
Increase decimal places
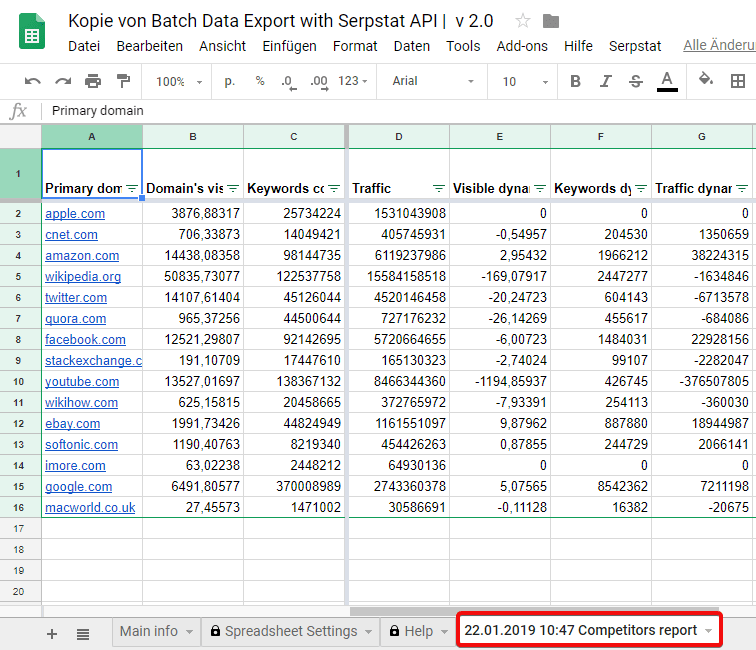coord(319,81)
